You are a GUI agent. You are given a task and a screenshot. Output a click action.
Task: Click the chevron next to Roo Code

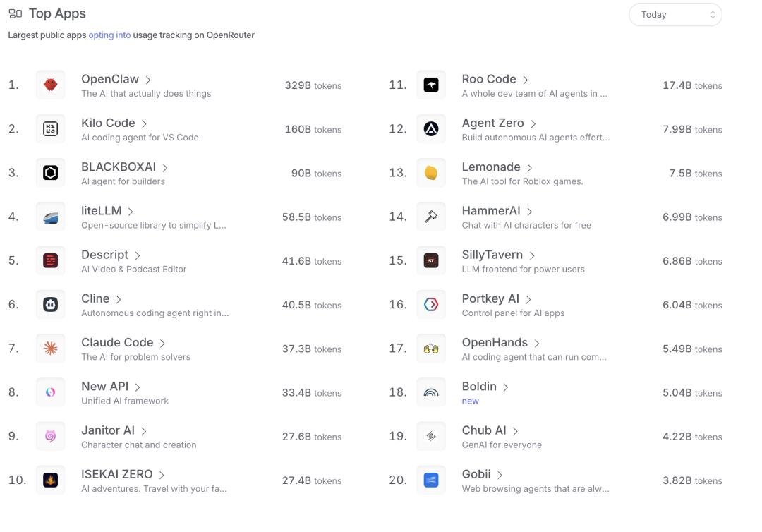[526, 80]
